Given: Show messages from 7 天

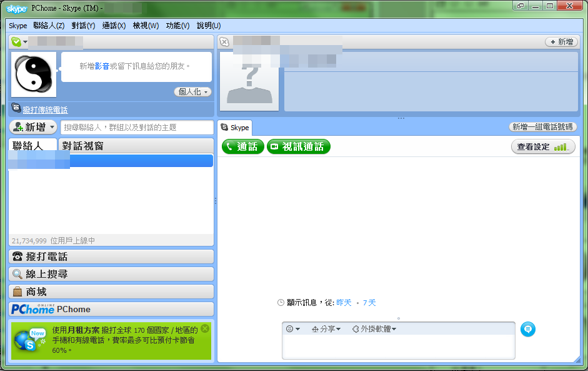Looking at the screenshot, I should point(369,303).
